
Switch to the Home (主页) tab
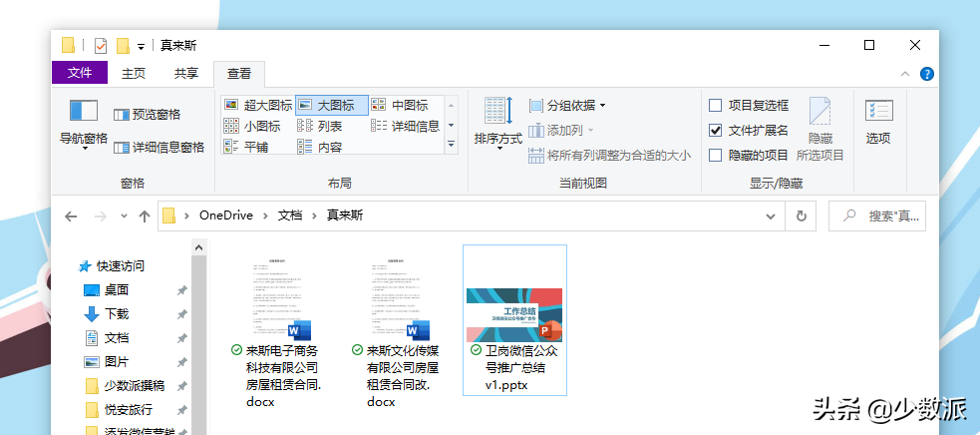pyautogui.click(x=134, y=73)
